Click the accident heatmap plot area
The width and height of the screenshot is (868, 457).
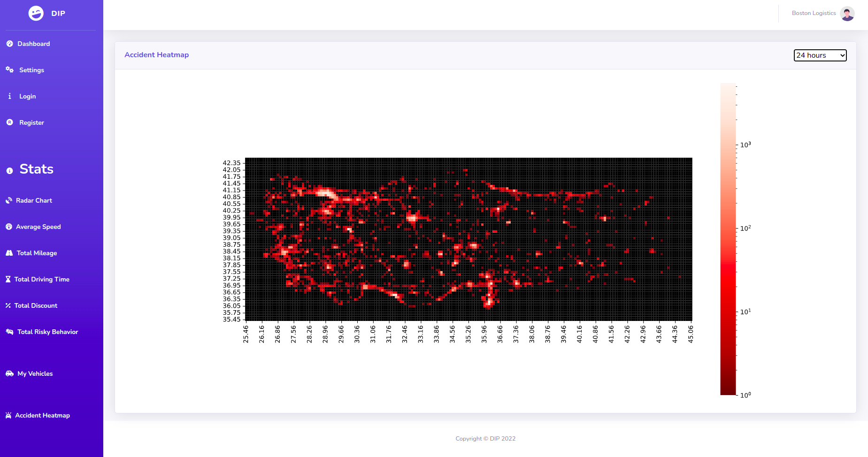[x=469, y=239]
